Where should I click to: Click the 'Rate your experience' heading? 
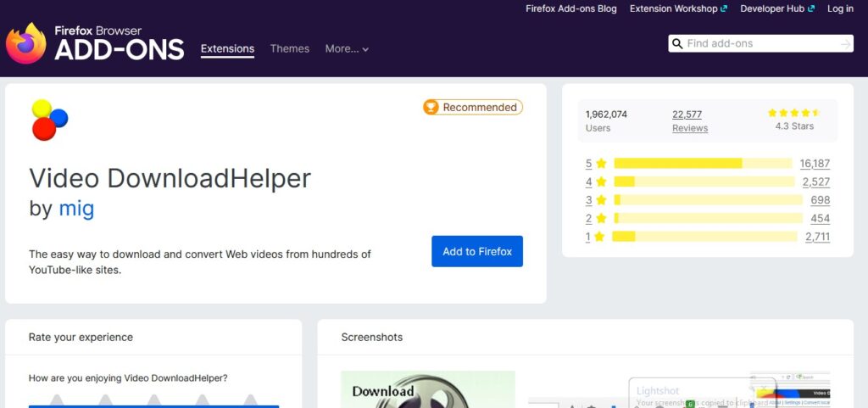tap(81, 337)
